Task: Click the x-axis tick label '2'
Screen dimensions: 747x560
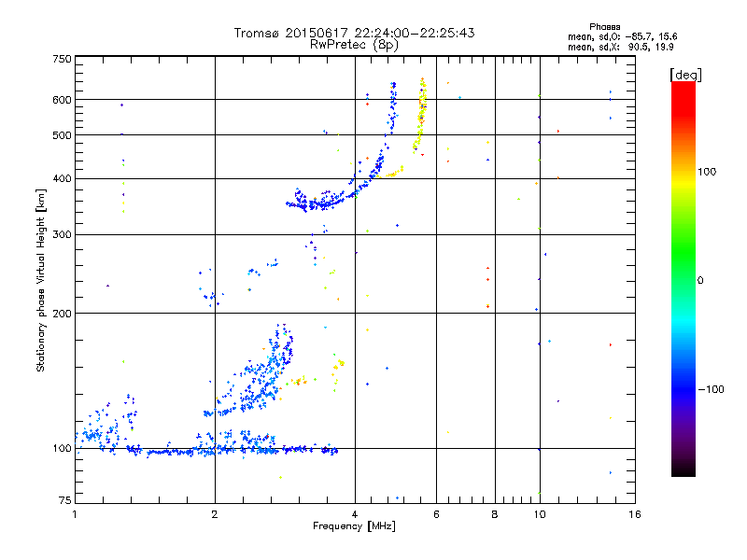Action: coord(215,514)
